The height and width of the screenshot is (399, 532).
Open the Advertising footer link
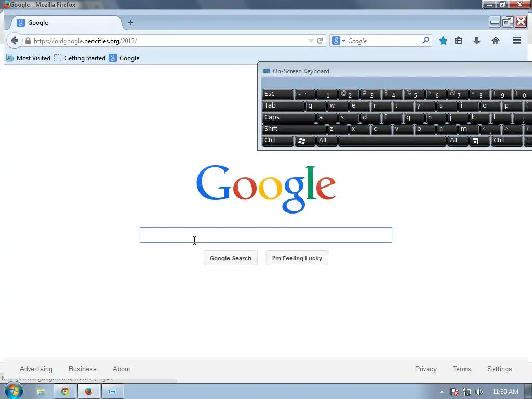click(36, 369)
